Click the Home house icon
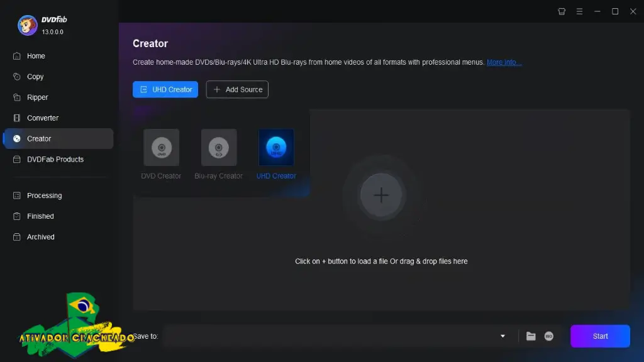Screen dimensions: 644x362 pyautogui.click(x=17, y=56)
